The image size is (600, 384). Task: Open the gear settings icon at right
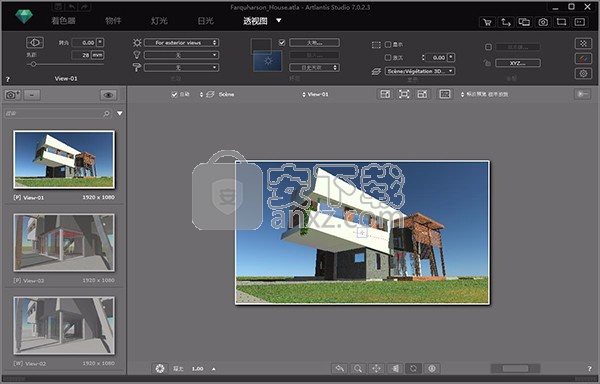click(583, 73)
